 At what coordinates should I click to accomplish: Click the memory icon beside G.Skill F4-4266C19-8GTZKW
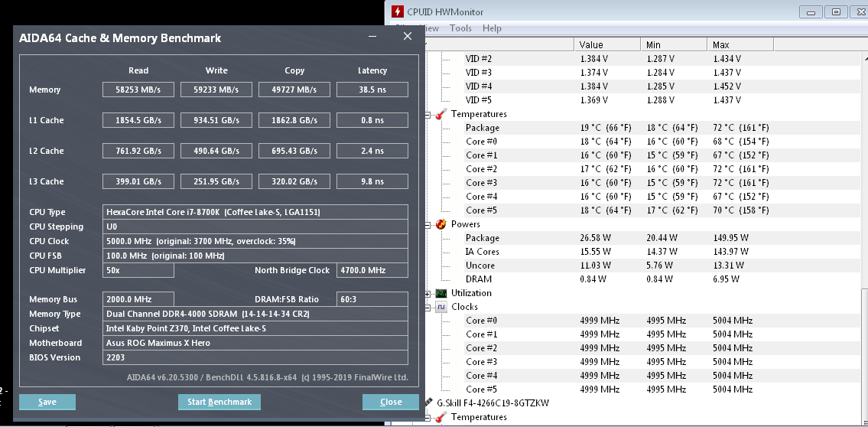[429, 403]
